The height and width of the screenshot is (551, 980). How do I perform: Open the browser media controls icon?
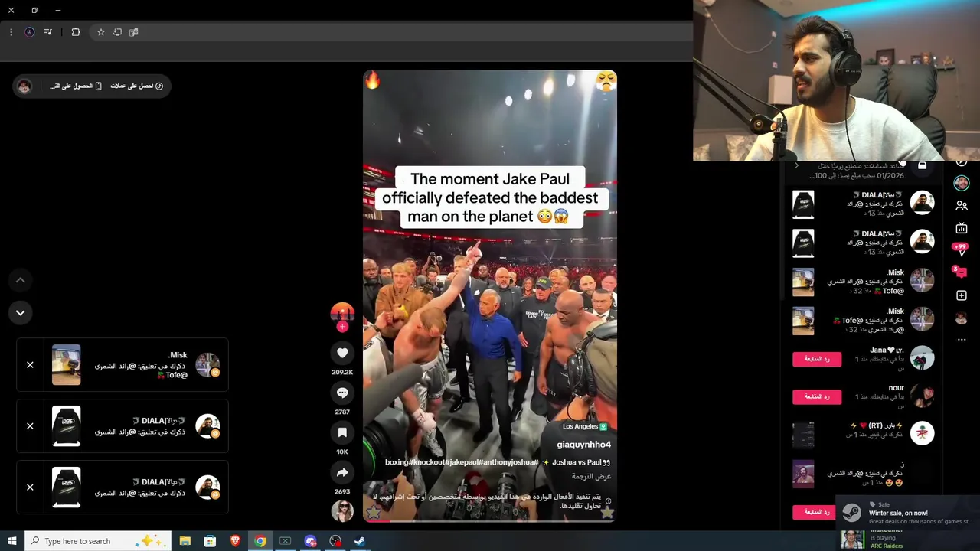click(47, 32)
